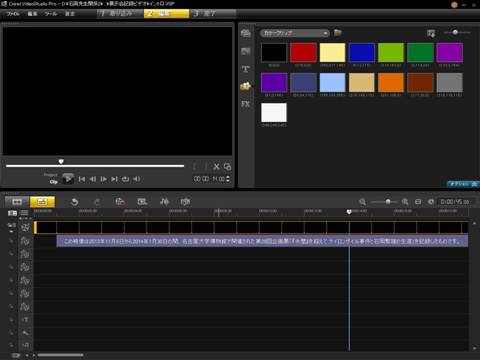The height and width of the screenshot is (360, 480).
Task: Click the timeline playhead marker on ruler
Action: pyautogui.click(x=349, y=212)
